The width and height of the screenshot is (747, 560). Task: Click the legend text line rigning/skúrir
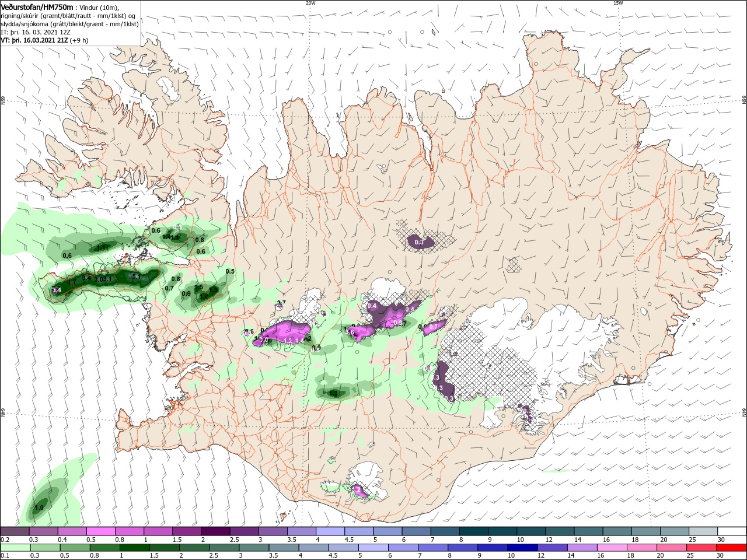point(68,16)
